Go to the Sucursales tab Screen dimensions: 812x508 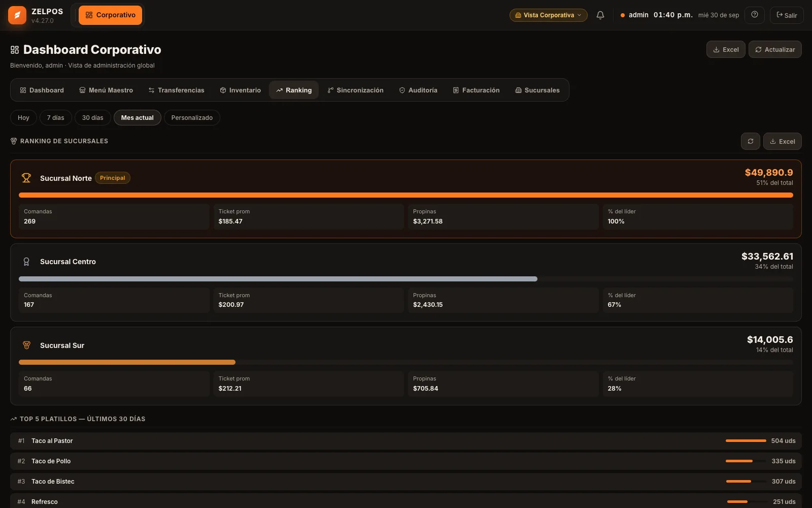(x=537, y=90)
